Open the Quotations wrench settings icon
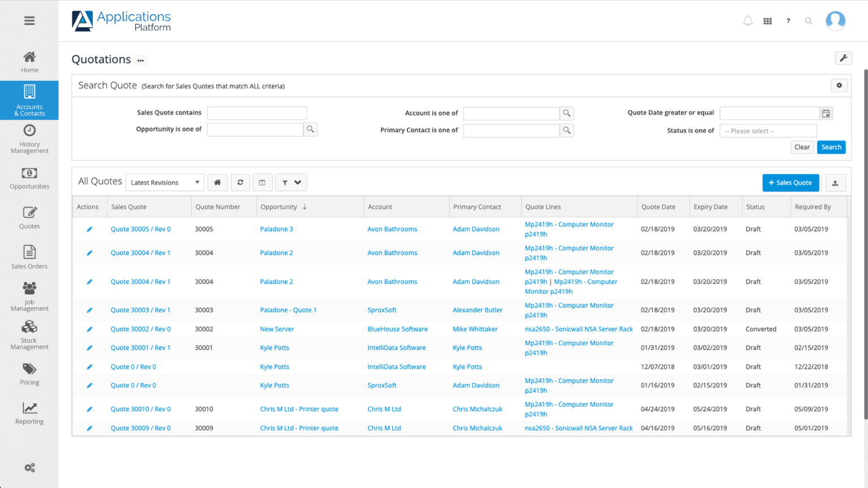This screenshot has width=868, height=488. coord(843,58)
